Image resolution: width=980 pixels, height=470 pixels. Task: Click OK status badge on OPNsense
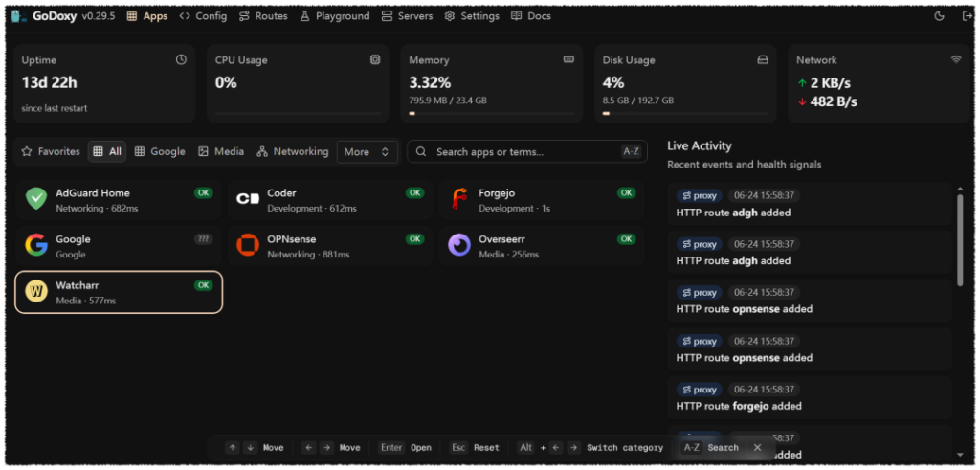tap(415, 239)
